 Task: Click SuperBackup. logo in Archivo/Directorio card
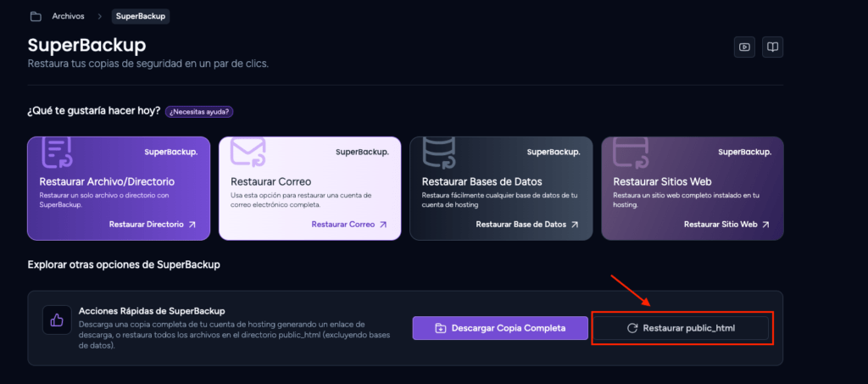point(171,152)
